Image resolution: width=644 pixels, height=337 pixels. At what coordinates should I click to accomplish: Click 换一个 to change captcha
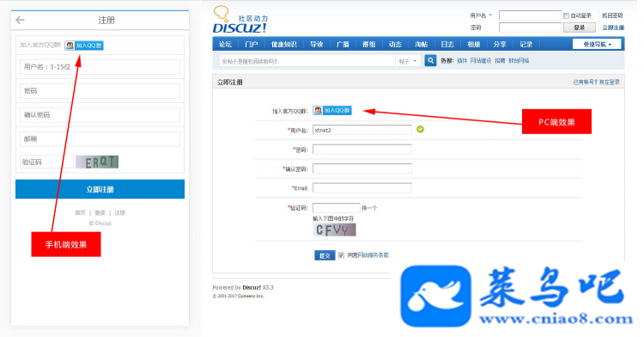tap(369, 208)
